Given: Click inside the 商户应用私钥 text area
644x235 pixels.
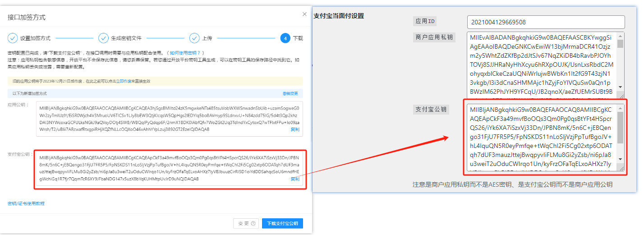Looking at the screenshot, I should pyautogui.click(x=541, y=63).
